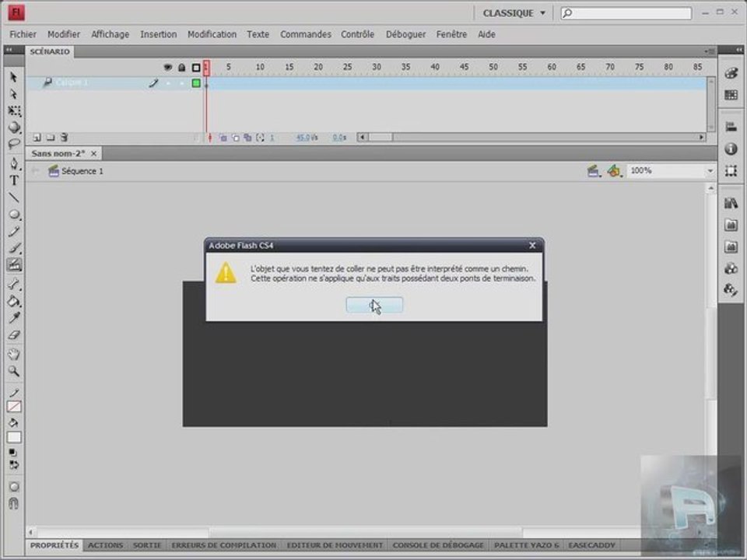Toggle Object Drawing mode circle
747x560 pixels.
pos(14,487)
